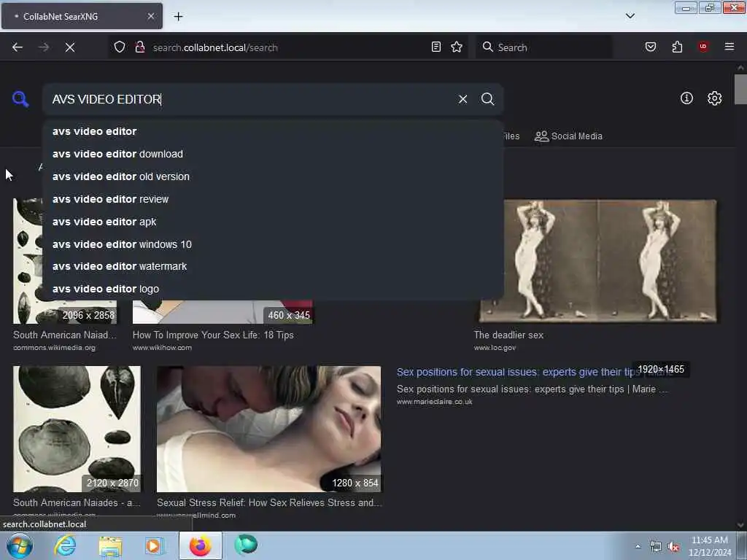The height and width of the screenshot is (560, 747).
Task: Open the shield tracking protection icon
Action: [x=120, y=47]
